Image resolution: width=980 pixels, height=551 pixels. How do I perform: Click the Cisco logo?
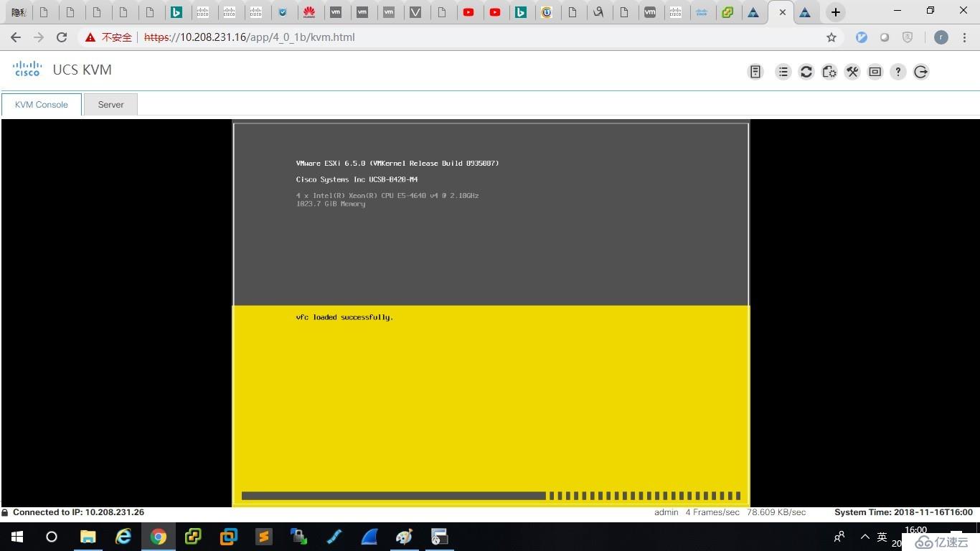[27, 69]
